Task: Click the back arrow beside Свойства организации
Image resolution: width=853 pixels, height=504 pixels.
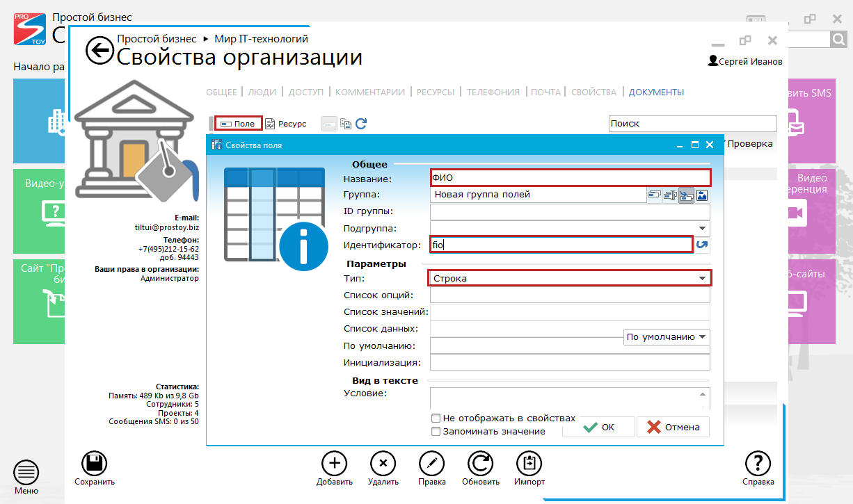Action: click(x=99, y=50)
